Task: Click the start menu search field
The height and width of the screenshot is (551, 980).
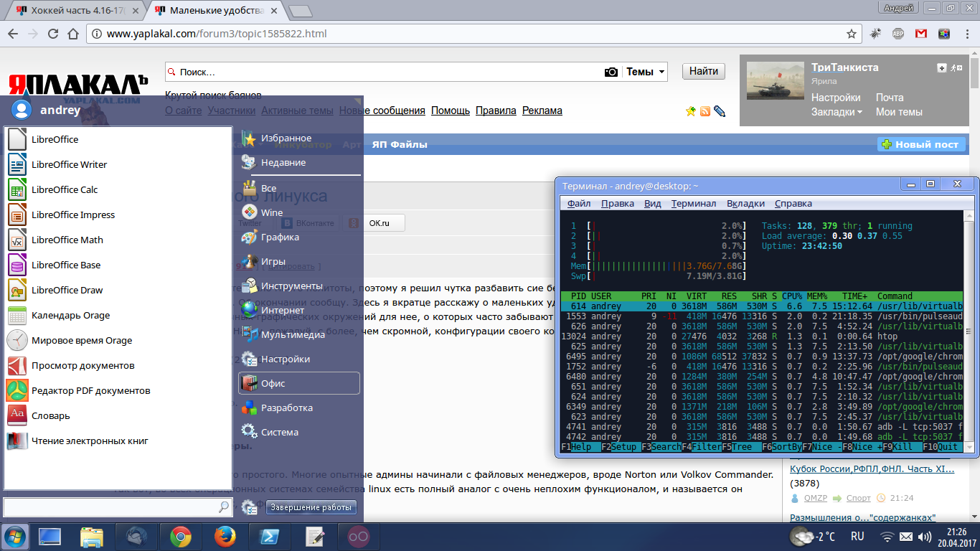Action: pos(118,507)
